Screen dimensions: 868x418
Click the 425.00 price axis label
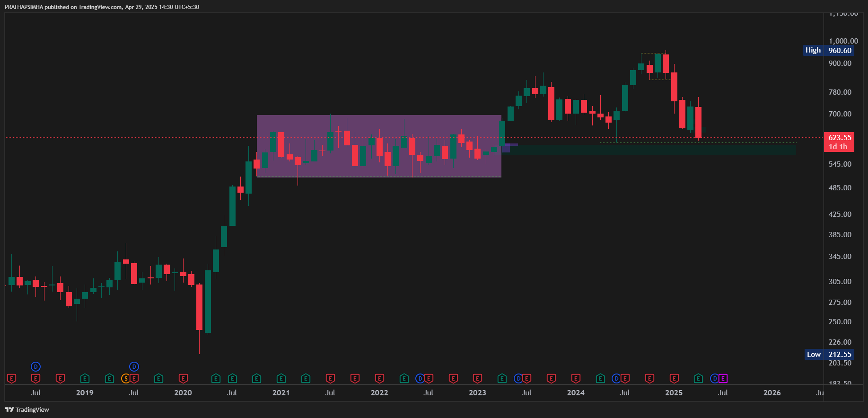coord(840,214)
